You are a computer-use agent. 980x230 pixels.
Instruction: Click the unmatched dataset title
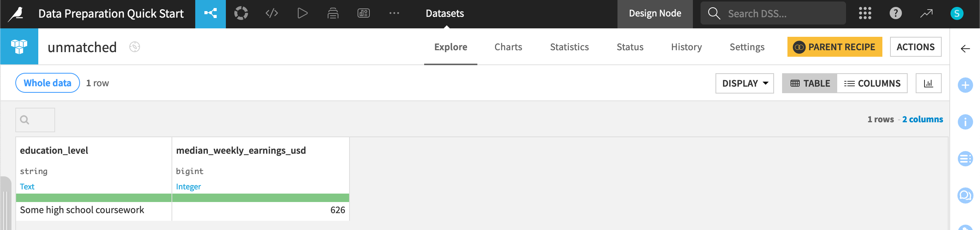[82, 47]
